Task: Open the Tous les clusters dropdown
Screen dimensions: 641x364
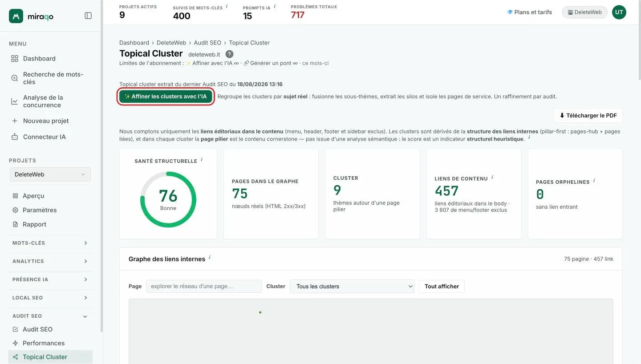Action: [352, 286]
